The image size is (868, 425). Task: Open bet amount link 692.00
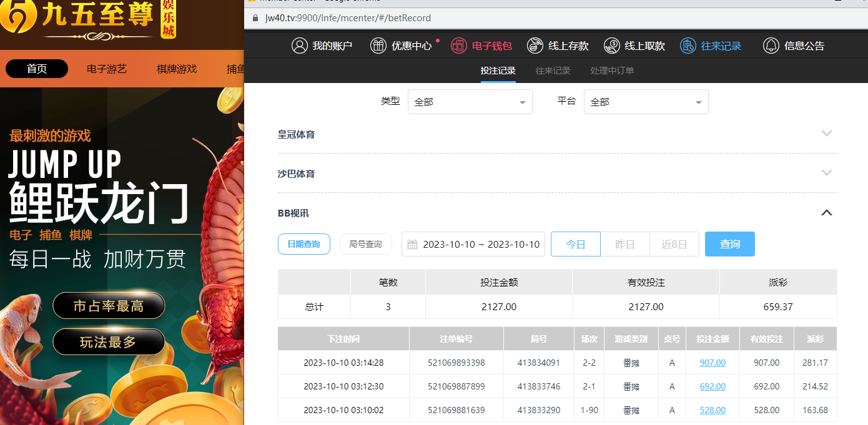coord(713,386)
